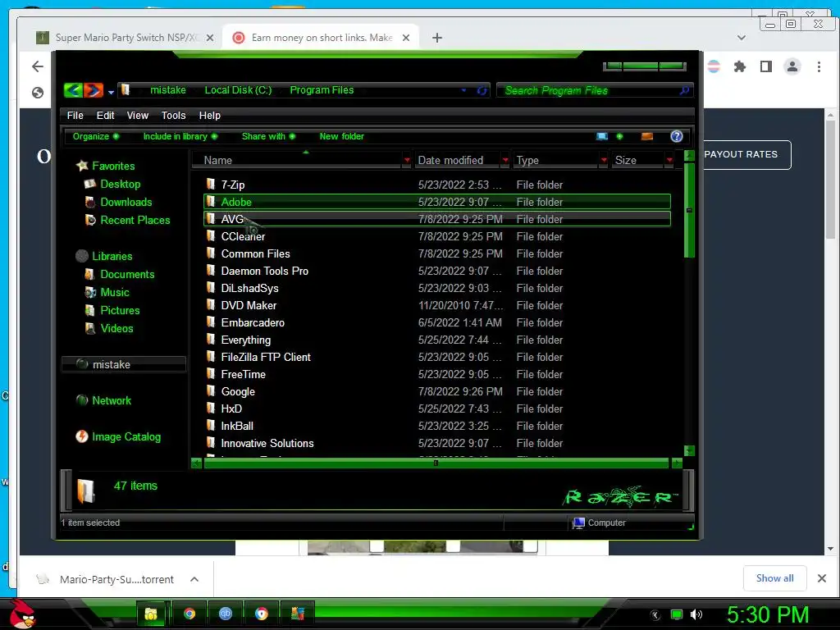Select the AVG folder

point(437,219)
